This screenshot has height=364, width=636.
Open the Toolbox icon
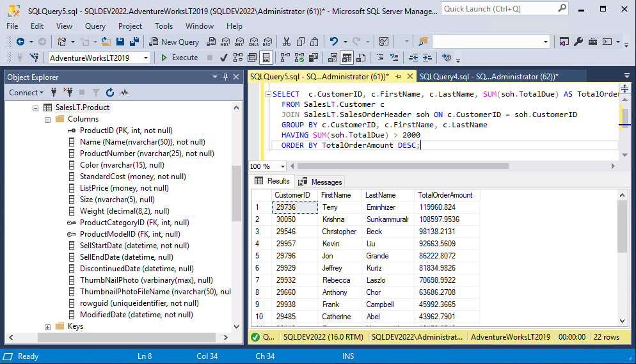tap(592, 42)
